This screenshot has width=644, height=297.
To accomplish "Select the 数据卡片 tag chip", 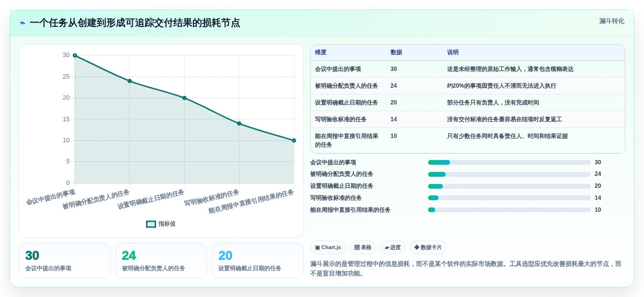I will (428, 247).
